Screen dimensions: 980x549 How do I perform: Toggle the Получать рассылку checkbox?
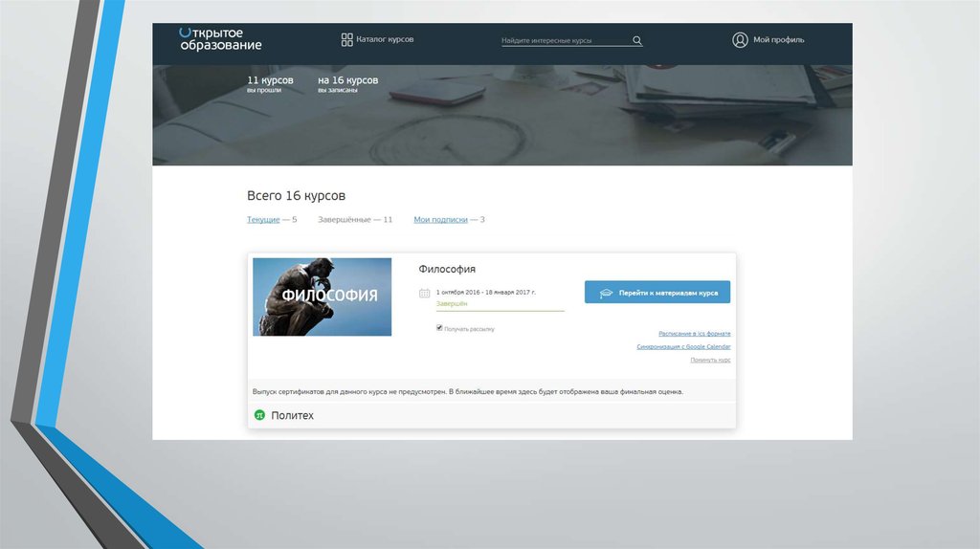click(x=439, y=328)
